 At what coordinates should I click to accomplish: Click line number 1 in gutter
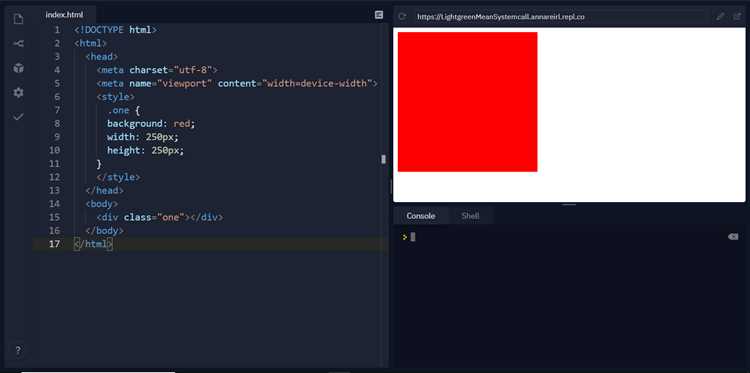point(57,30)
